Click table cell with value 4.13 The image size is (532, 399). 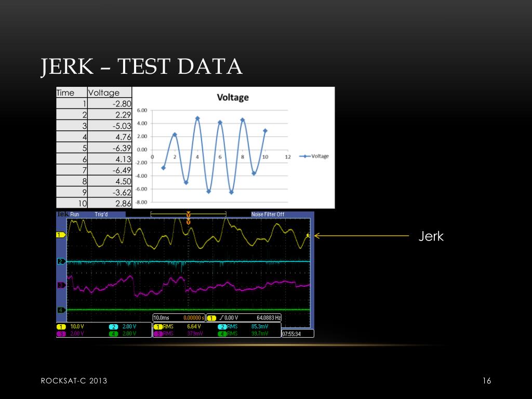tap(110, 159)
